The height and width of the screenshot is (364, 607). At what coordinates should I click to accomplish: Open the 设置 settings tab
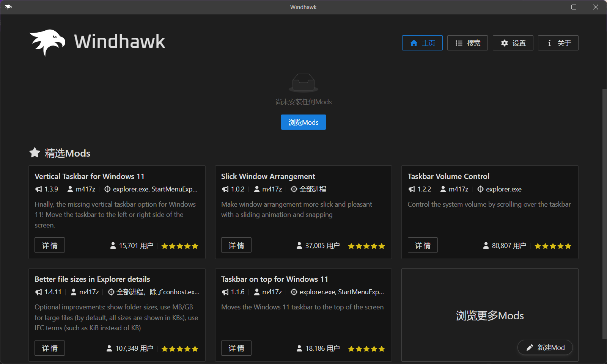(x=513, y=43)
